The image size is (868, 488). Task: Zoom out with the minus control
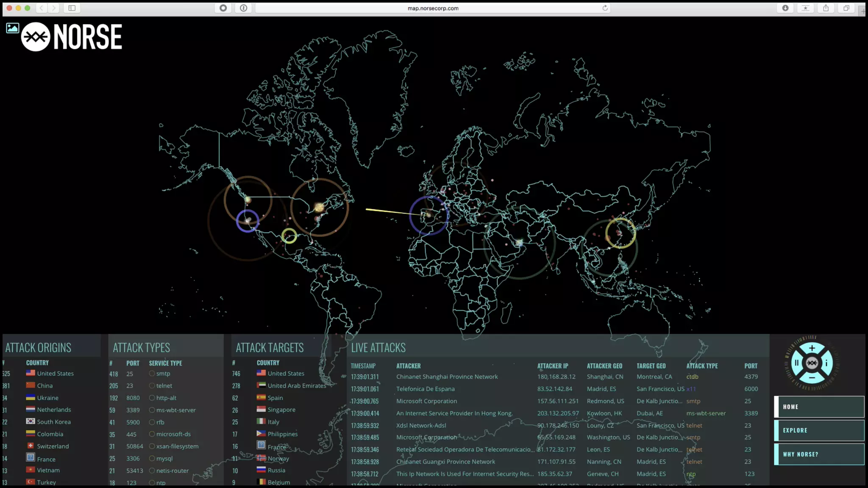click(x=812, y=377)
